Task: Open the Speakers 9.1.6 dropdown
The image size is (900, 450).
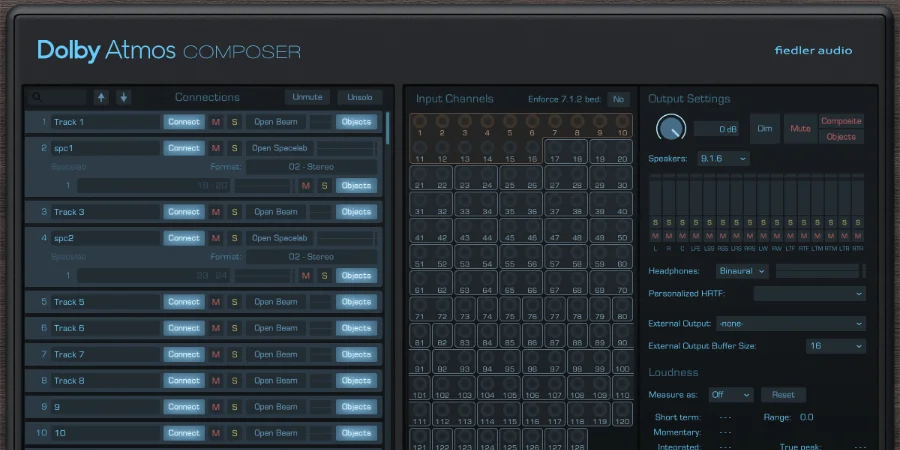Action: (x=723, y=158)
